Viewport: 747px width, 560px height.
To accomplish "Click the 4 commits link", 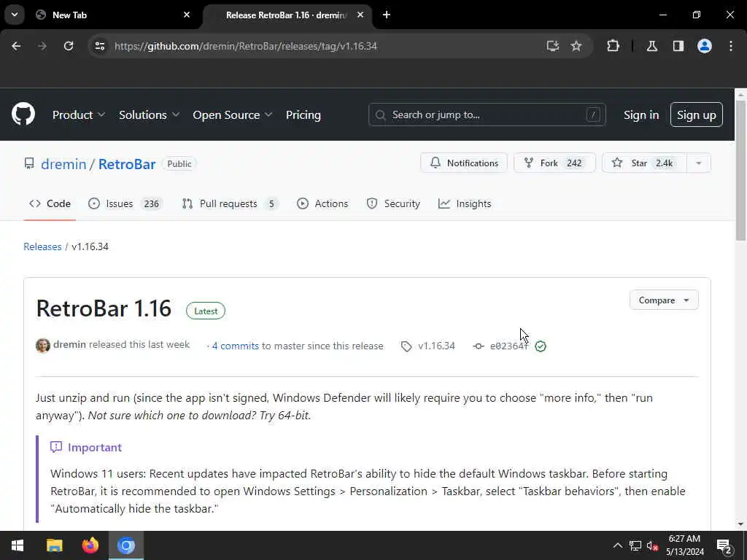I will pyautogui.click(x=236, y=346).
